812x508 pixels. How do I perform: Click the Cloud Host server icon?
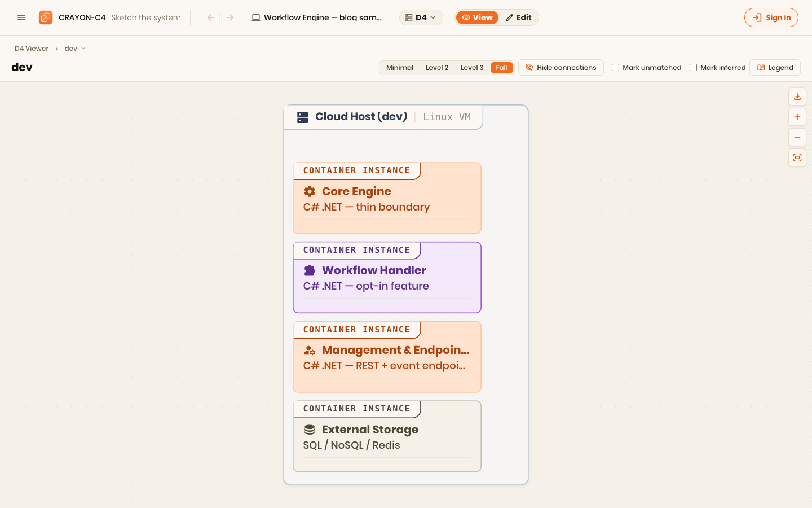click(x=303, y=117)
